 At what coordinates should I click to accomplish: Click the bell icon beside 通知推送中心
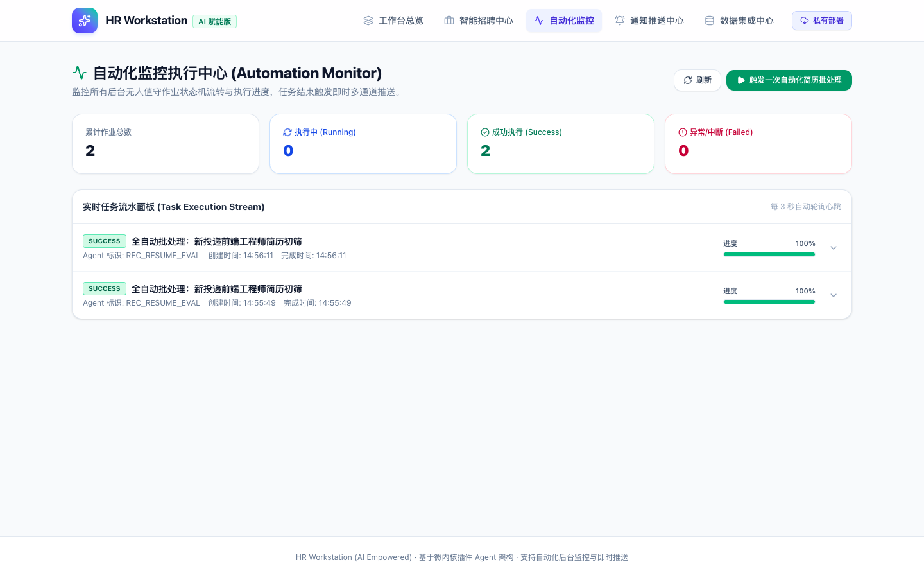(620, 21)
